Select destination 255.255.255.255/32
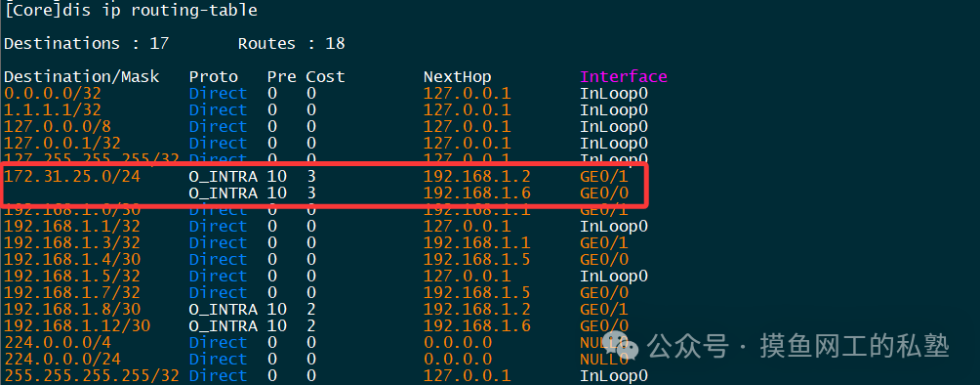Image resolution: width=980 pixels, height=385 pixels. click(x=91, y=375)
